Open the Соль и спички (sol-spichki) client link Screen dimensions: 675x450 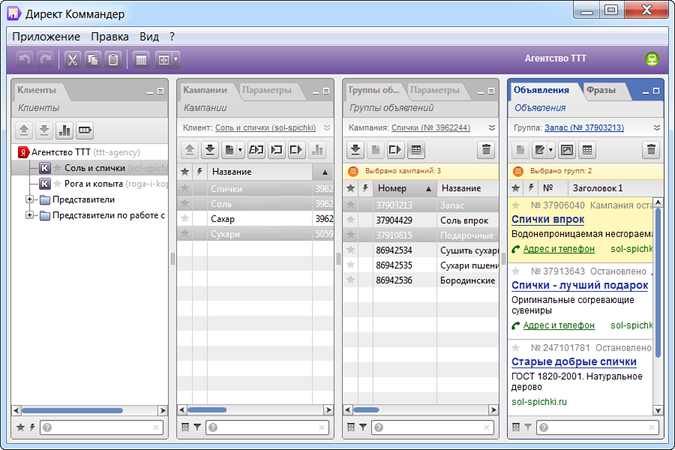pos(265,127)
